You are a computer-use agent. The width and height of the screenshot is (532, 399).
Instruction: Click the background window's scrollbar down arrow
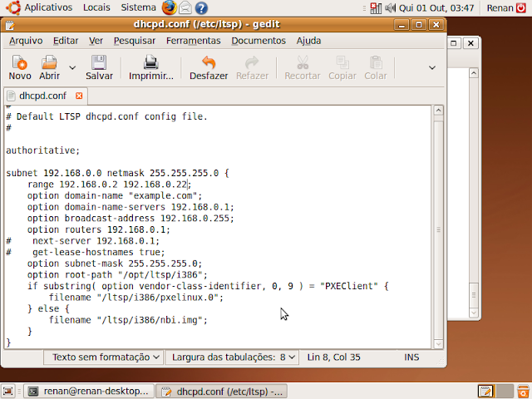coord(474,313)
